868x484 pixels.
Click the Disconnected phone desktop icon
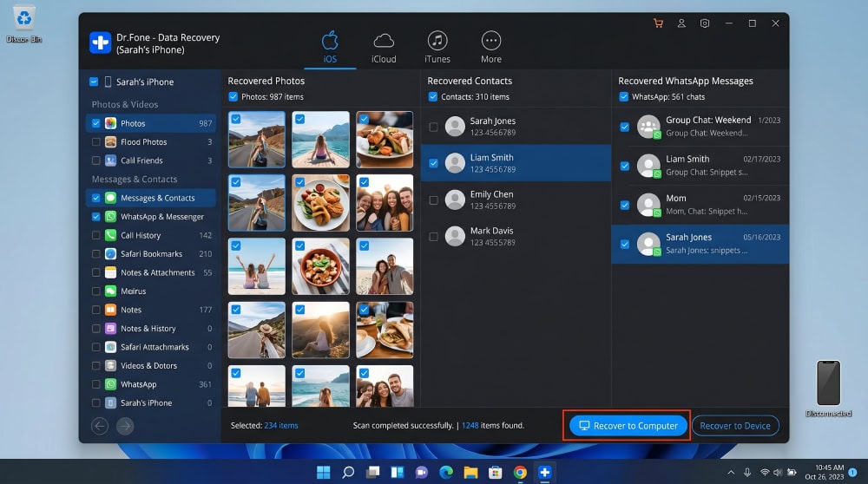tap(828, 389)
